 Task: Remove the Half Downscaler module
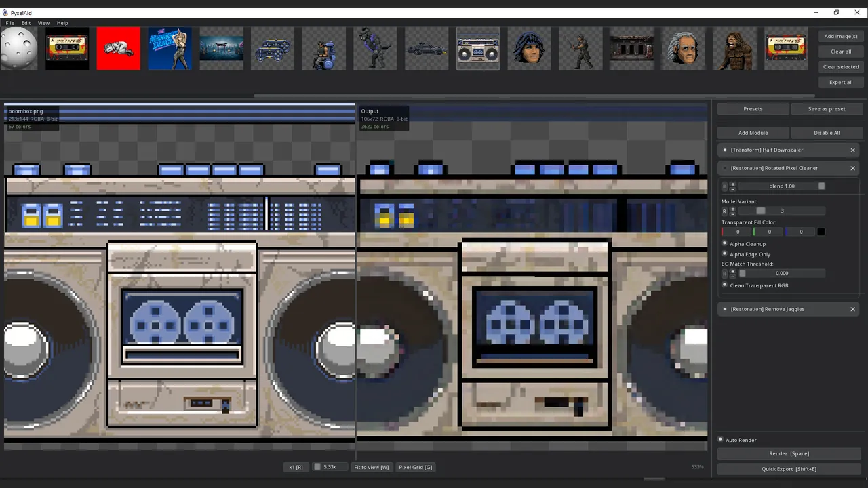click(x=853, y=150)
